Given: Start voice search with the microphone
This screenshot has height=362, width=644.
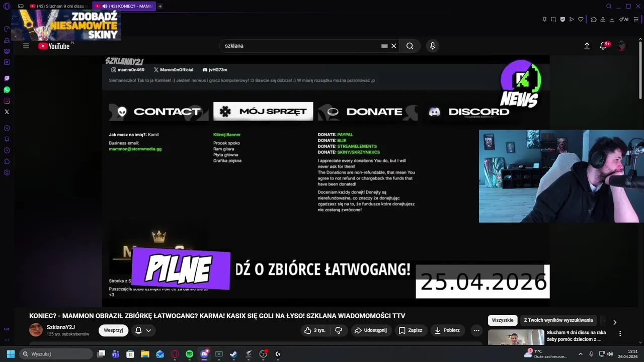Looking at the screenshot, I should point(432,46).
